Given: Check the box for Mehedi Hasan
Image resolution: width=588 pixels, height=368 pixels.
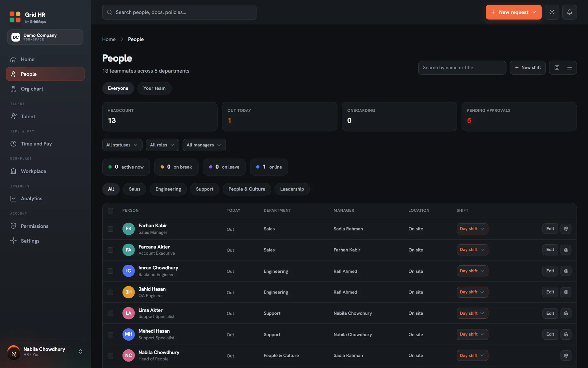Looking at the screenshot, I should tap(110, 335).
